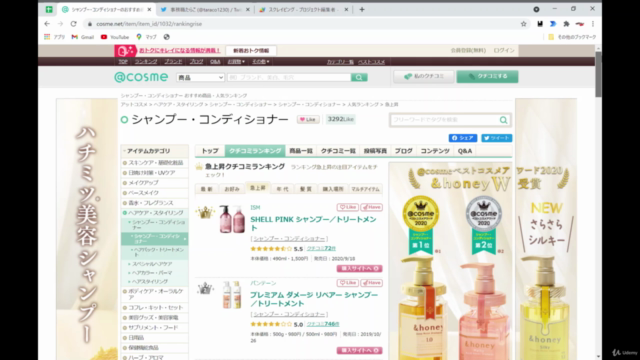The width and height of the screenshot is (640, 360).
Task: Click in the product search text field
Action: [289, 77]
